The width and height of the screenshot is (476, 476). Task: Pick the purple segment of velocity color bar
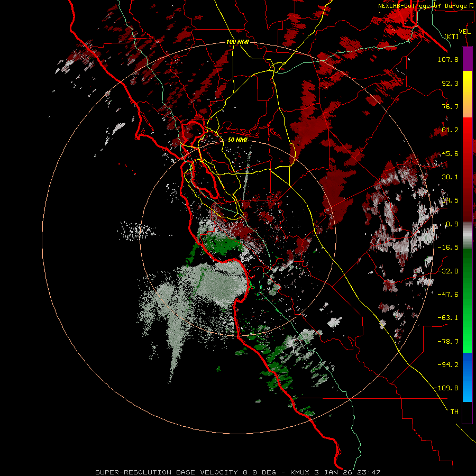coord(467,59)
